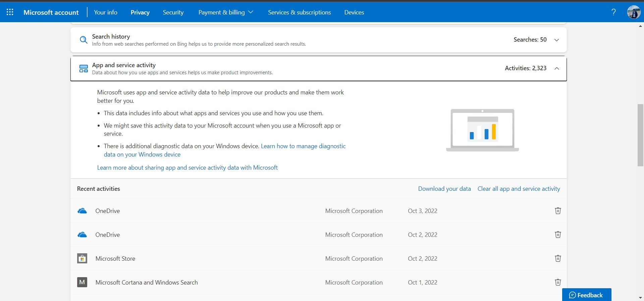Viewport: 644px width, 301px height.
Task: Collapse the App and service activity chevron
Action: pos(557,69)
